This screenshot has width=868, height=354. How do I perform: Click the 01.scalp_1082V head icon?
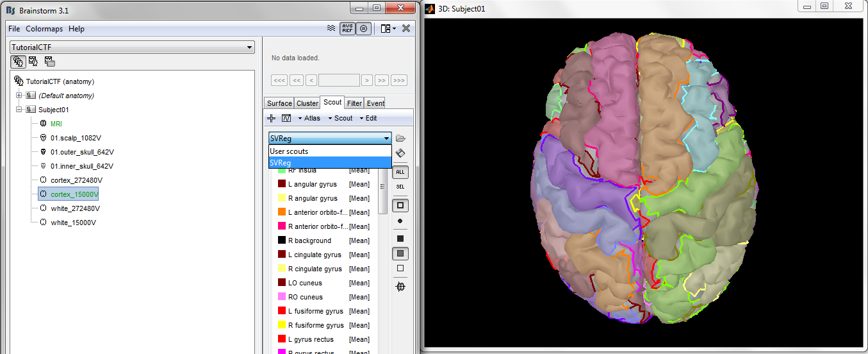(x=43, y=138)
